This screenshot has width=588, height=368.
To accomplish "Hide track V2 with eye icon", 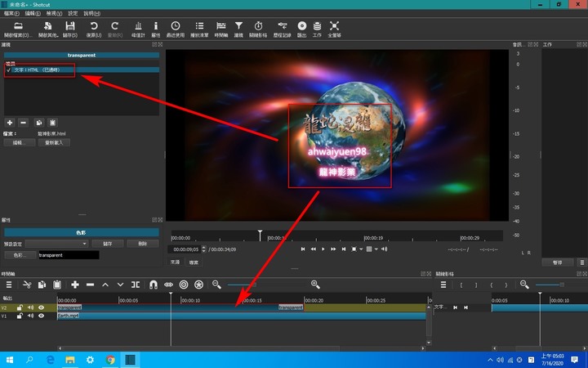I will [42, 307].
